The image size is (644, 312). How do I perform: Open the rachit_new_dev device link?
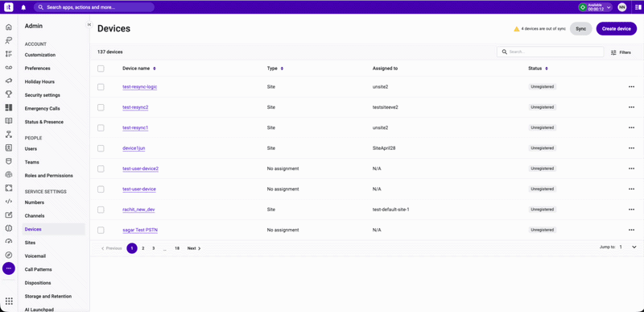pyautogui.click(x=138, y=210)
